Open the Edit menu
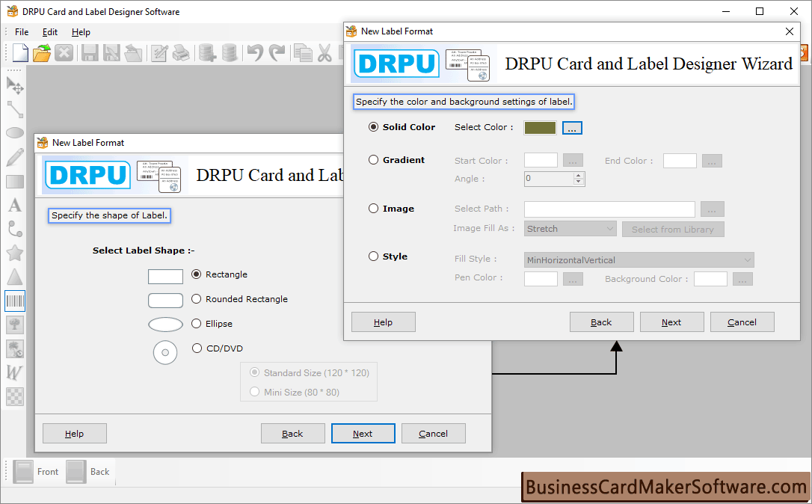Screen dimensions: 812x504 click(49, 32)
